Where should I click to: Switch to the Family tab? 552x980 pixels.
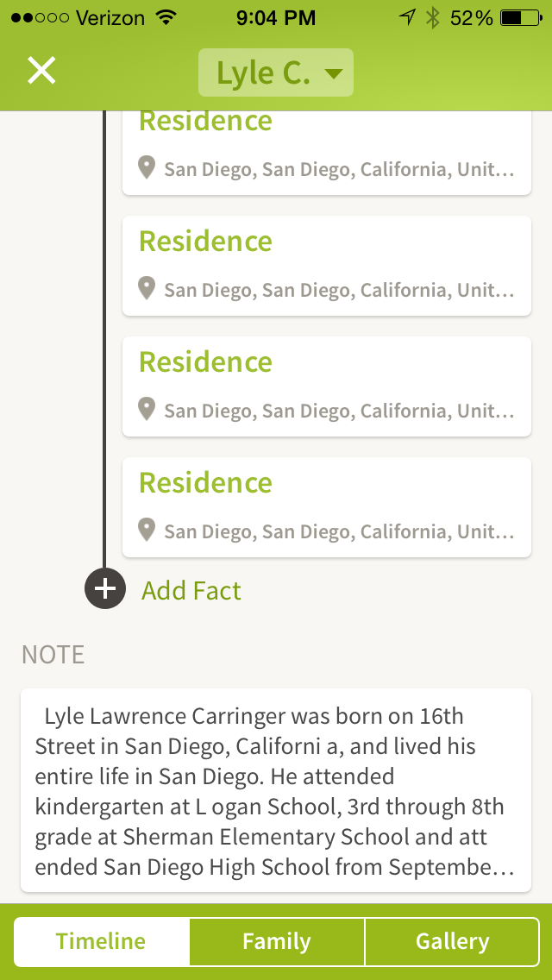point(276,942)
